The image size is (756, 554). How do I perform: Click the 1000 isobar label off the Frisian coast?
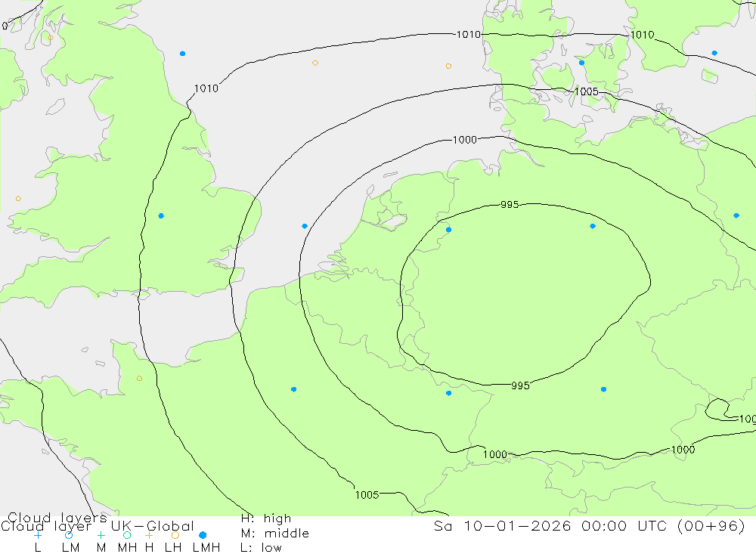tap(465, 140)
